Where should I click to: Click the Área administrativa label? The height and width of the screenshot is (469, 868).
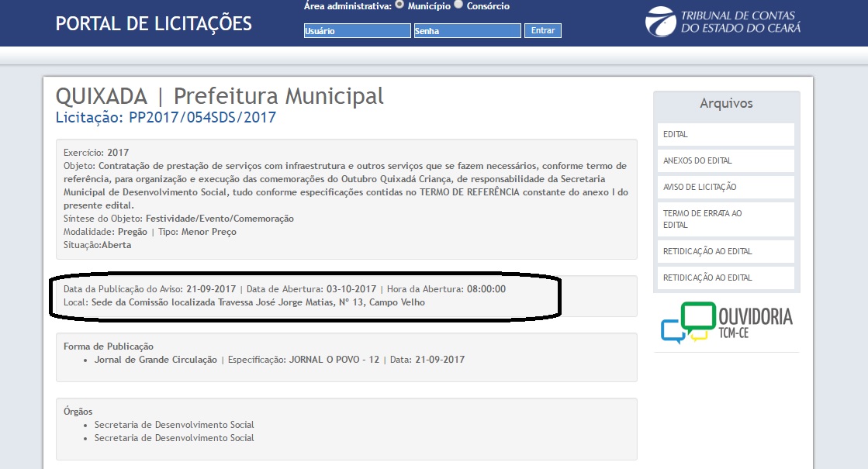tap(347, 6)
